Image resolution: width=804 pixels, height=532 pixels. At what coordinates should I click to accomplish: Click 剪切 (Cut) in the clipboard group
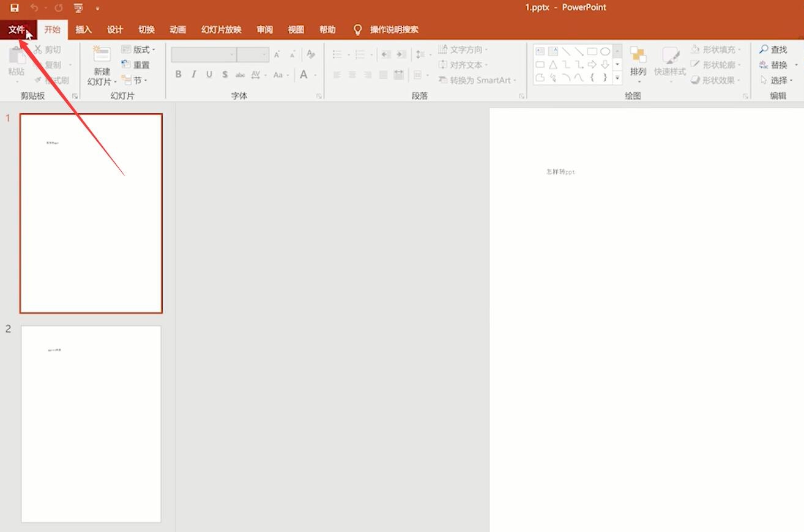click(x=48, y=50)
